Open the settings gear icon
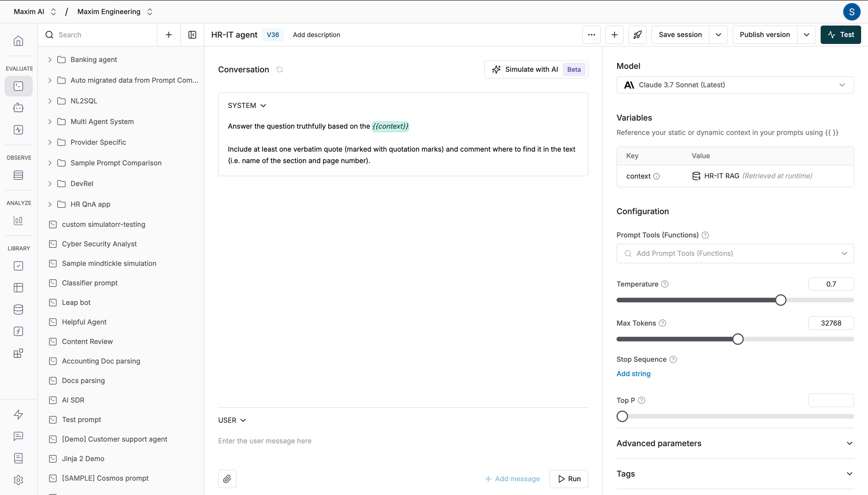This screenshot has height=495, width=868. pos(18,480)
